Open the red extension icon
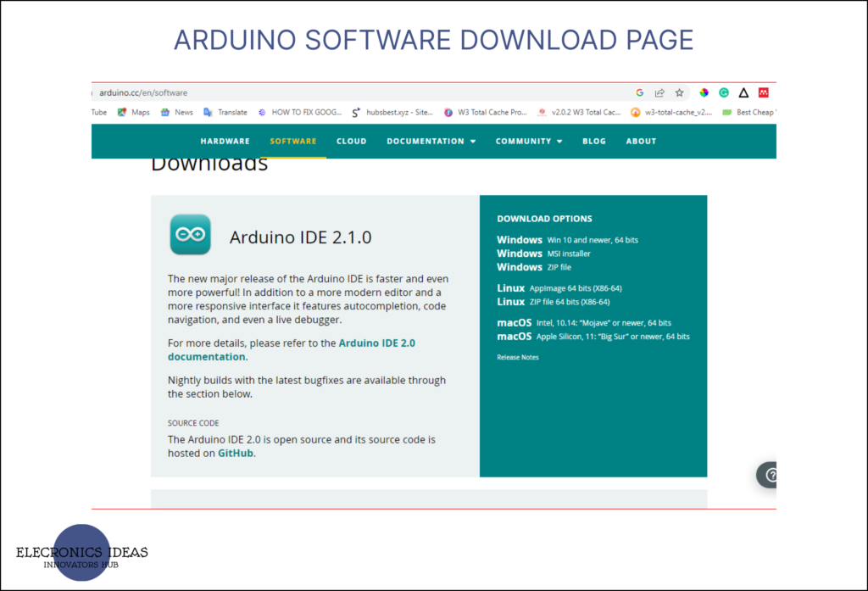868x591 pixels. (x=764, y=92)
